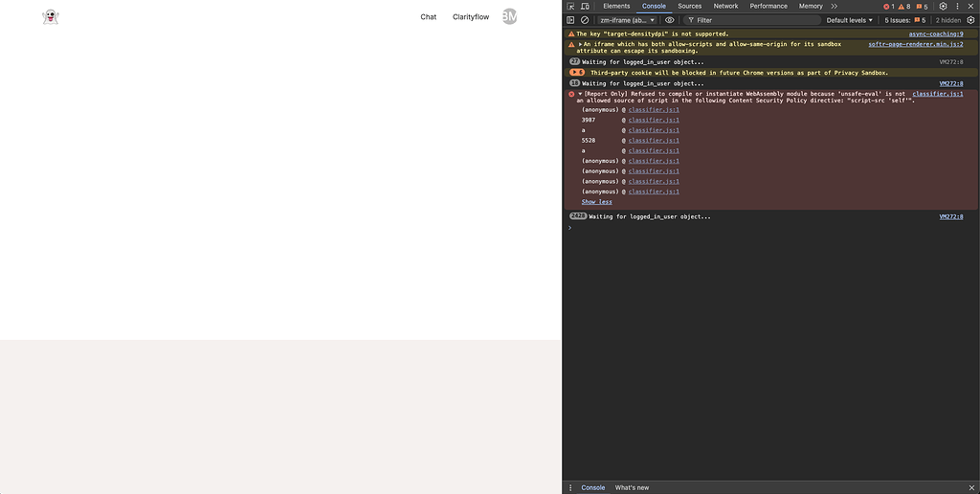Click the 5 Issues counter in console toolbar

pyautogui.click(x=905, y=20)
